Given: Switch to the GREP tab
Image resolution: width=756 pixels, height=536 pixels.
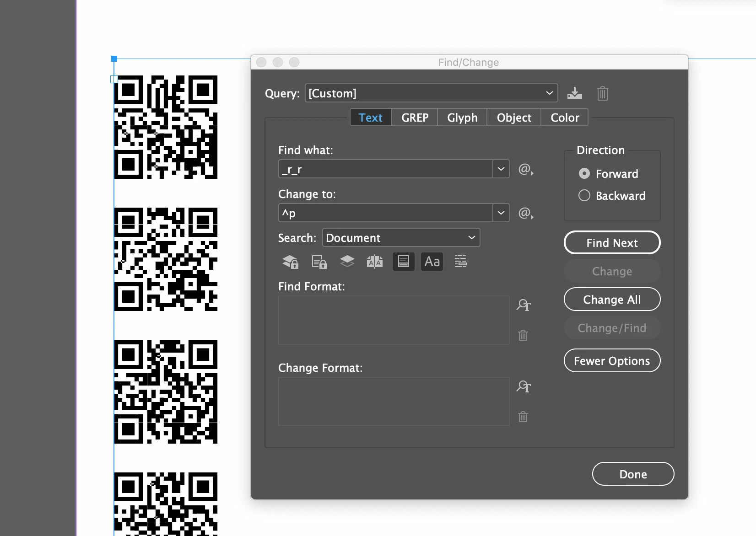Looking at the screenshot, I should point(415,118).
